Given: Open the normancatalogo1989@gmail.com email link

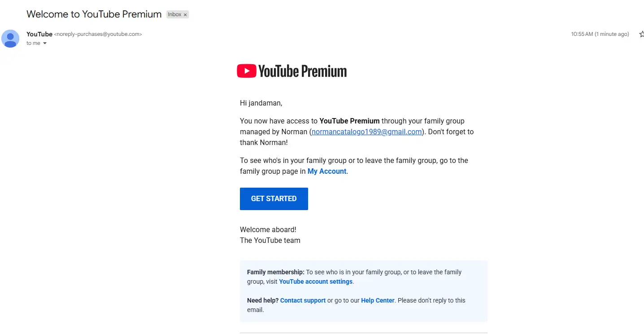Looking at the screenshot, I should 367,132.
